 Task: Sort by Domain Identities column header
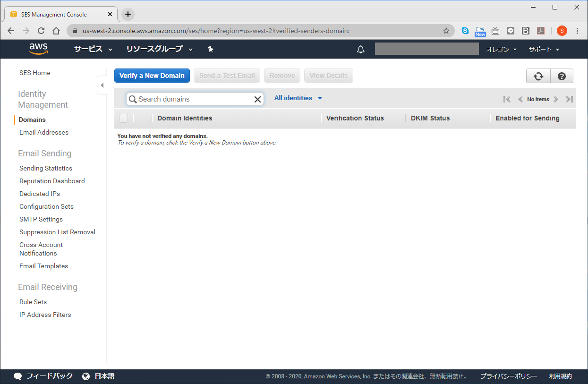(185, 118)
